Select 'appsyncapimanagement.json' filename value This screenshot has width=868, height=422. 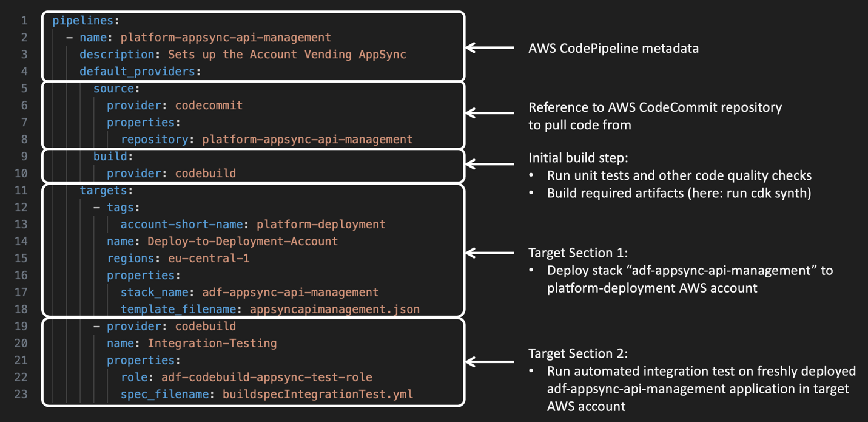pyautogui.click(x=335, y=310)
